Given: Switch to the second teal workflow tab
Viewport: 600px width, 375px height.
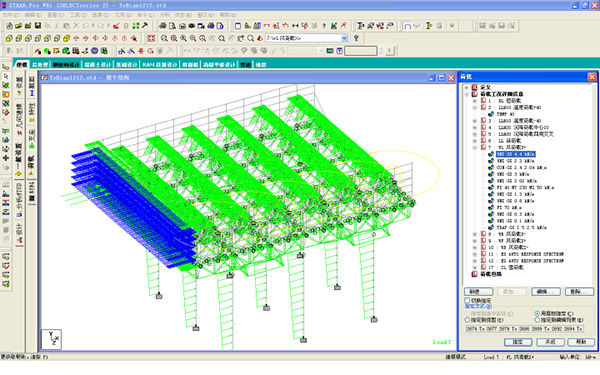Looking at the screenshot, I should click(x=40, y=65).
